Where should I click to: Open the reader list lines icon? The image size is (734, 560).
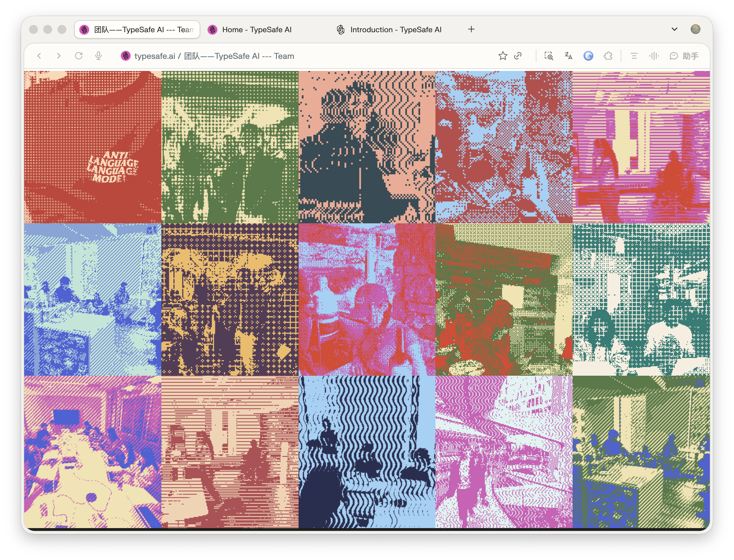[634, 56]
